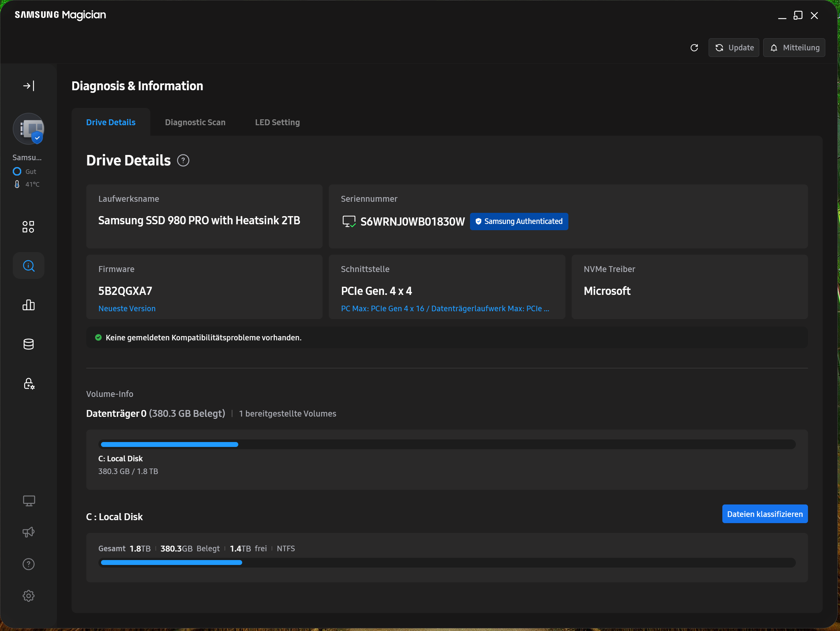Click the Drive Details help icon
The image size is (840, 631).
tap(183, 160)
